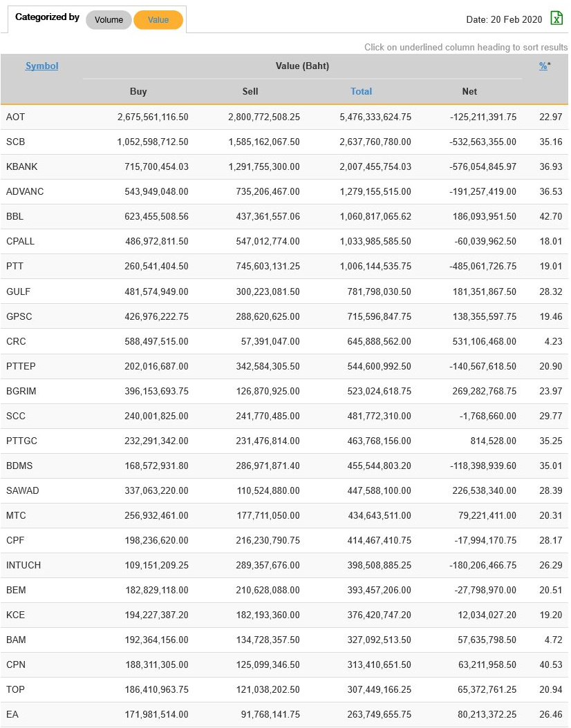The image size is (571, 728).
Task: Select the PTTEP symbol row
Action: coord(21,366)
